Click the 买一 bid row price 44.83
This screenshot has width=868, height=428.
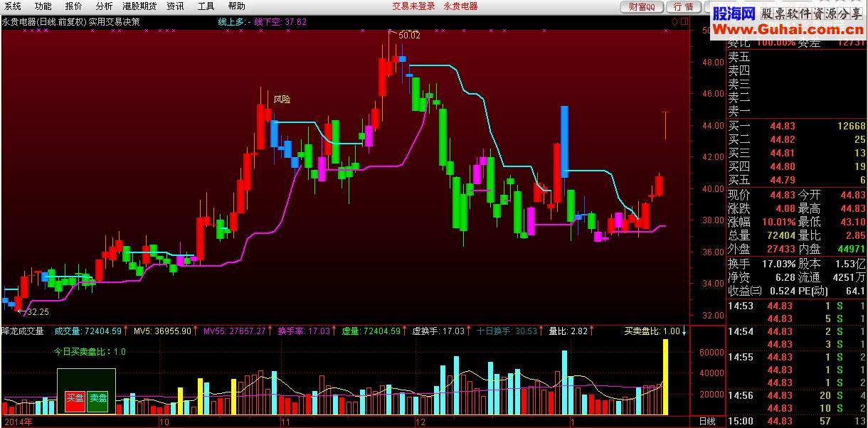(x=783, y=127)
